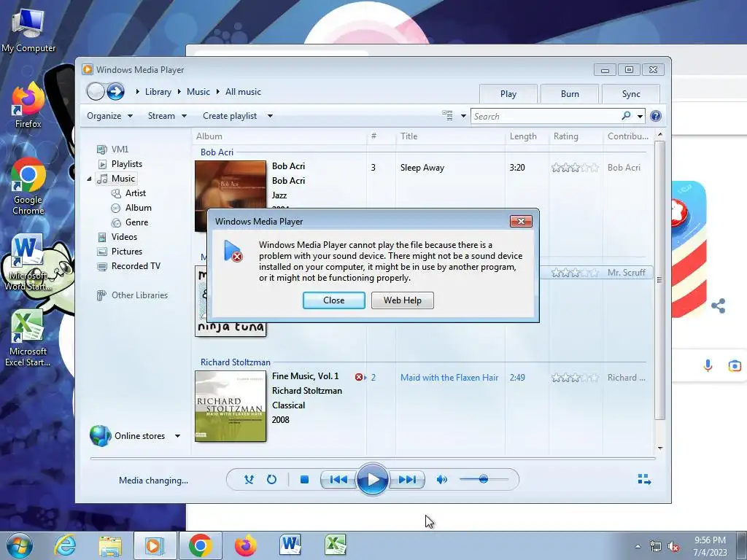Screen dimensions: 747x560
Task: Rate Sleep Away with the stars
Action: 575,168
